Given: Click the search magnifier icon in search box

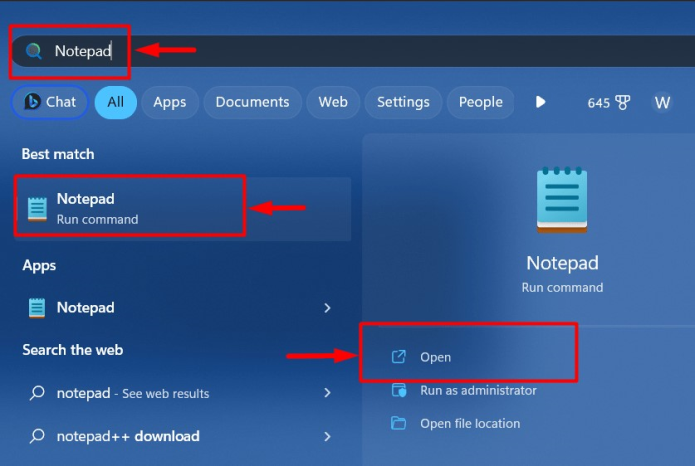Looking at the screenshot, I should (34, 51).
